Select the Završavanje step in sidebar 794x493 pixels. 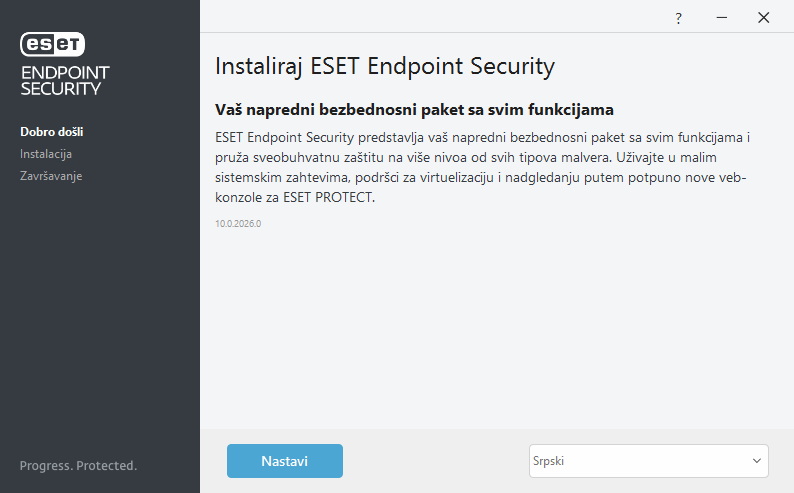[x=51, y=176]
